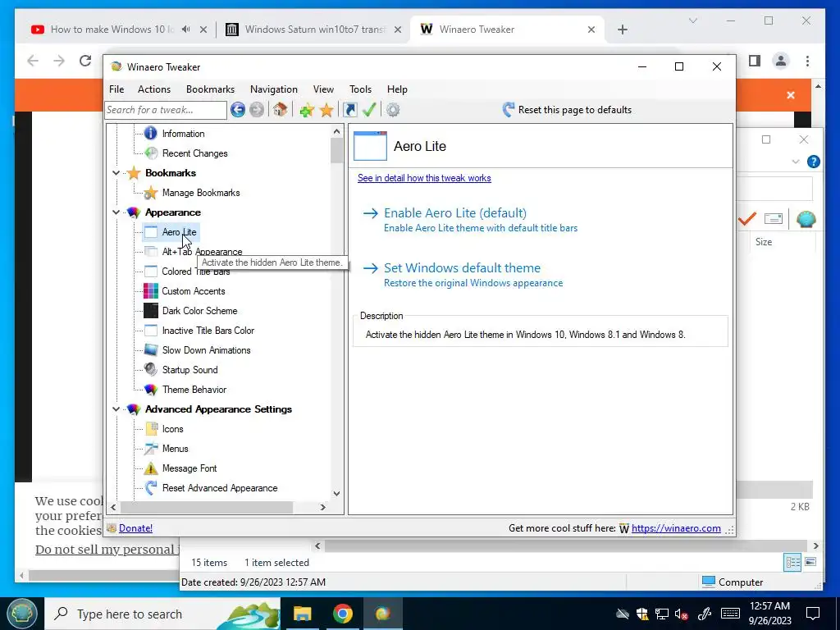
Task: Focus the Search for a tweak field
Action: pyautogui.click(x=166, y=110)
